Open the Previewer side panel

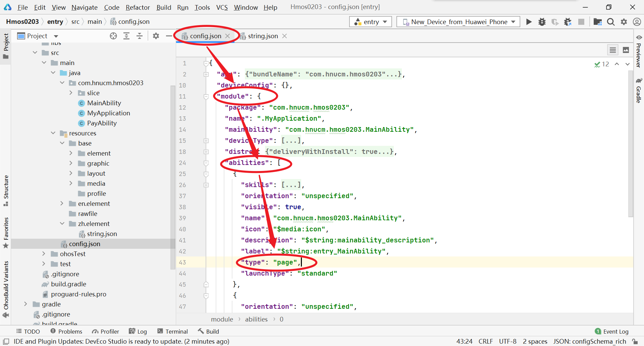pyautogui.click(x=639, y=51)
